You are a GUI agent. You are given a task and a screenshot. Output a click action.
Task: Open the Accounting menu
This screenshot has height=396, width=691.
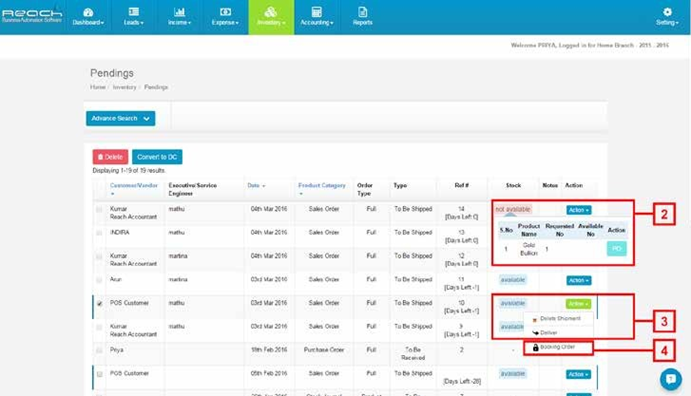pos(316,17)
